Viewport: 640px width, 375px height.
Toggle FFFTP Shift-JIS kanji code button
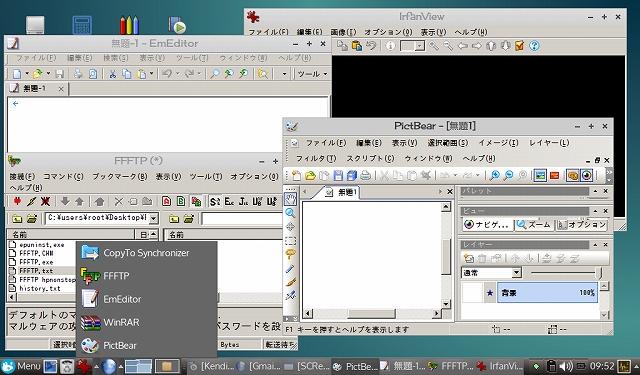point(215,201)
